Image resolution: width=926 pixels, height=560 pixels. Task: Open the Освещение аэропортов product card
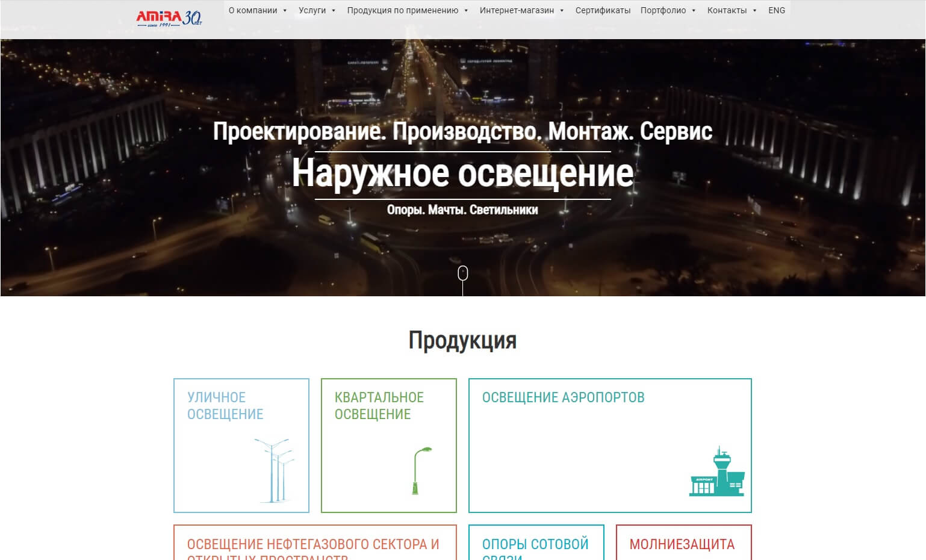pyautogui.click(x=610, y=446)
